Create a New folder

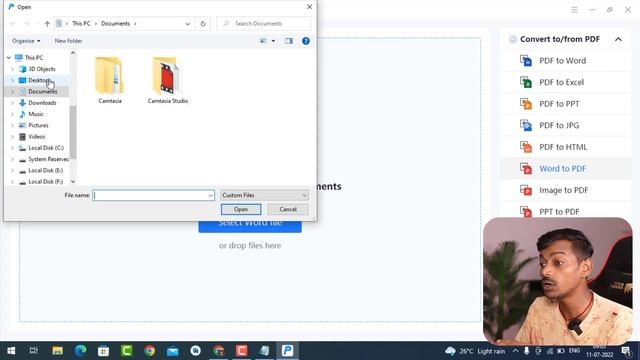[68, 41]
